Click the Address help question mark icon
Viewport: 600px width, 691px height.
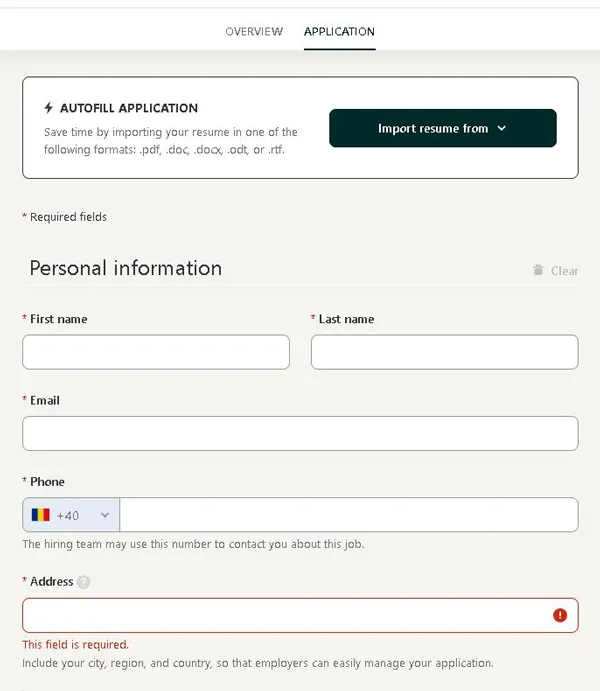(x=83, y=582)
